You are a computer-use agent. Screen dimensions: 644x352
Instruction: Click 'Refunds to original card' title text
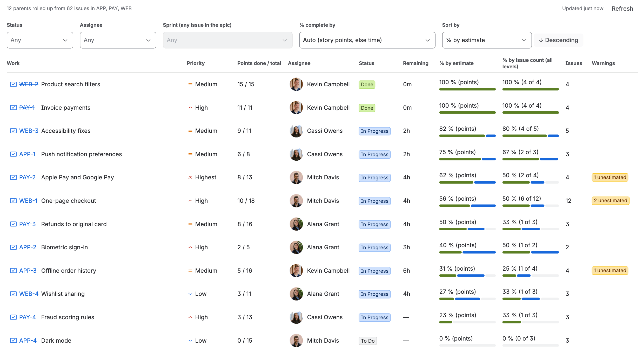[74, 224]
